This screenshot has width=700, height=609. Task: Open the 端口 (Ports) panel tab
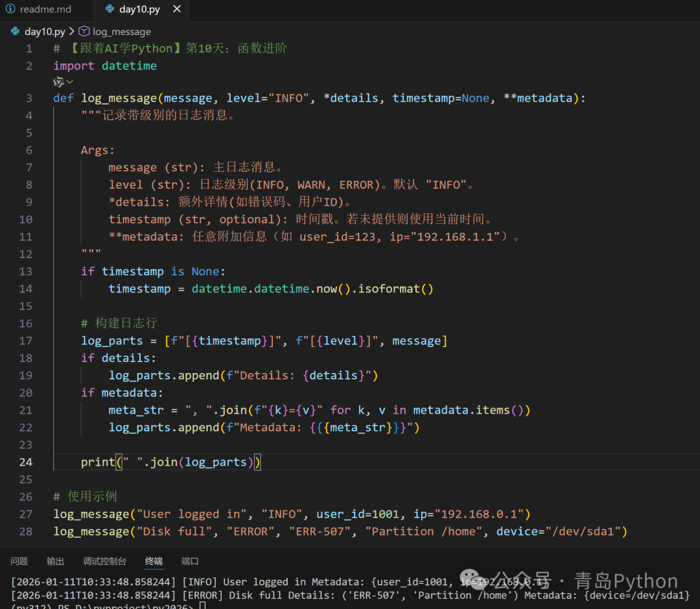[x=189, y=561]
